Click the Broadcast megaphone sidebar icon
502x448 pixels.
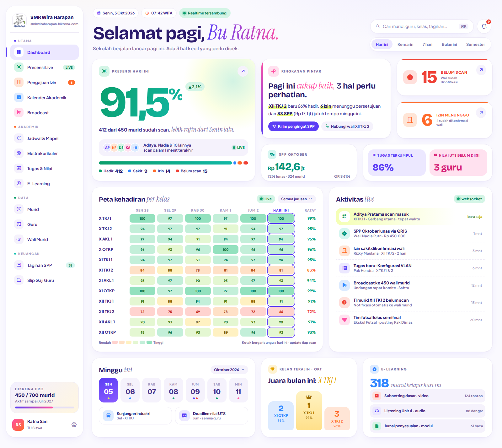pyautogui.click(x=19, y=112)
